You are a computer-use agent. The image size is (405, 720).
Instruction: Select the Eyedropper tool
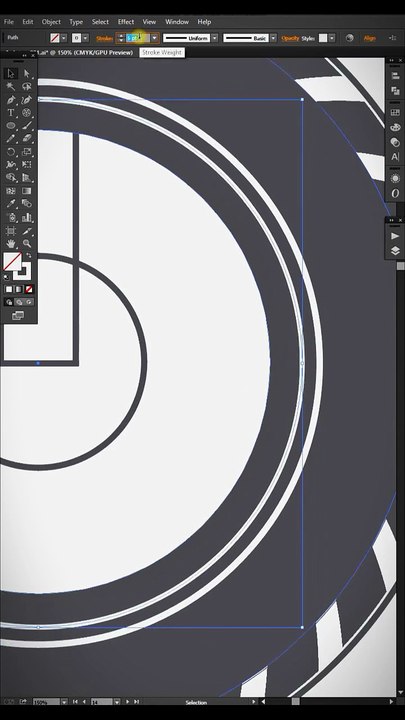[11, 203]
